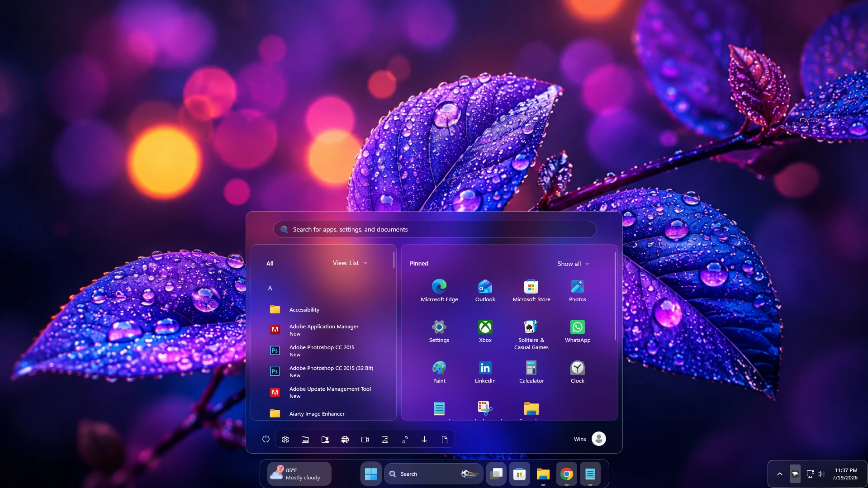The width and height of the screenshot is (868, 488).
Task: Click the highlighted tray app icon
Action: pos(795,474)
